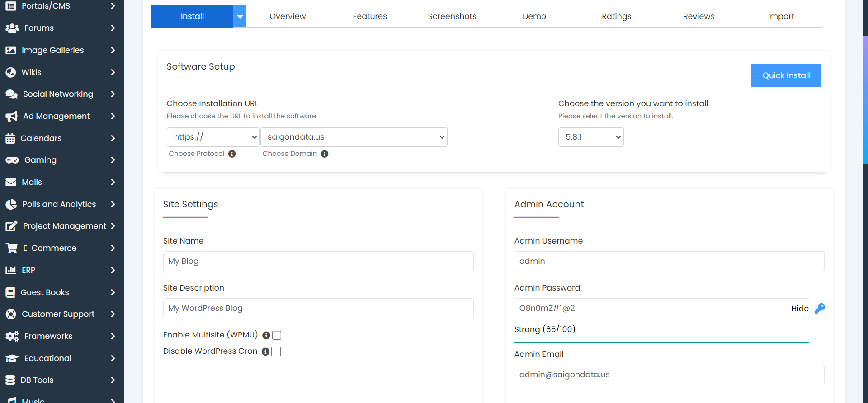Switch to the Features tab
Image resolution: width=868 pixels, height=403 pixels.
tap(370, 16)
